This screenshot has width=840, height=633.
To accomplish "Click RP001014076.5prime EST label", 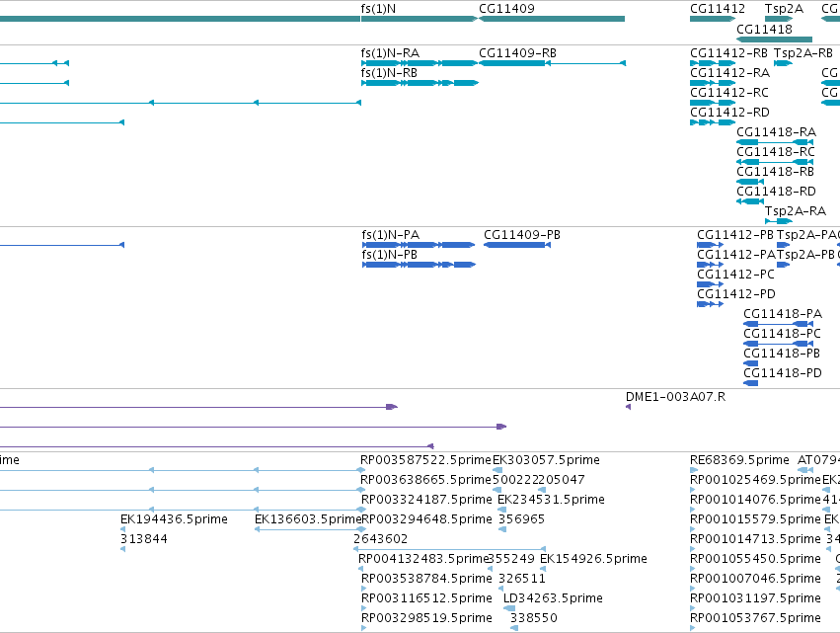I will coord(755,500).
